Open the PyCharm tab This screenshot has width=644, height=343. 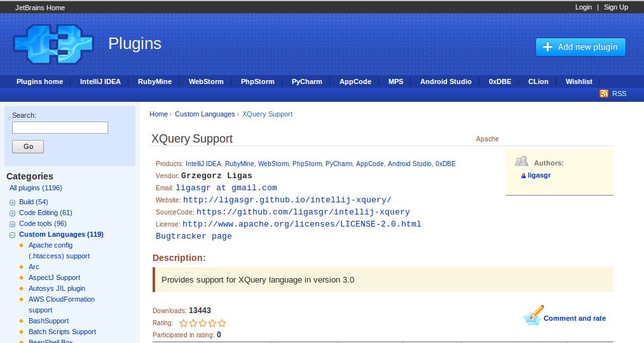click(x=307, y=81)
